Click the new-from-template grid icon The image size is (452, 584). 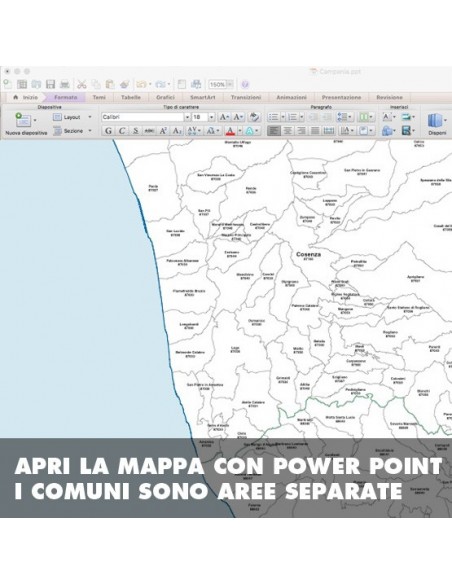pyautogui.click(x=22, y=85)
